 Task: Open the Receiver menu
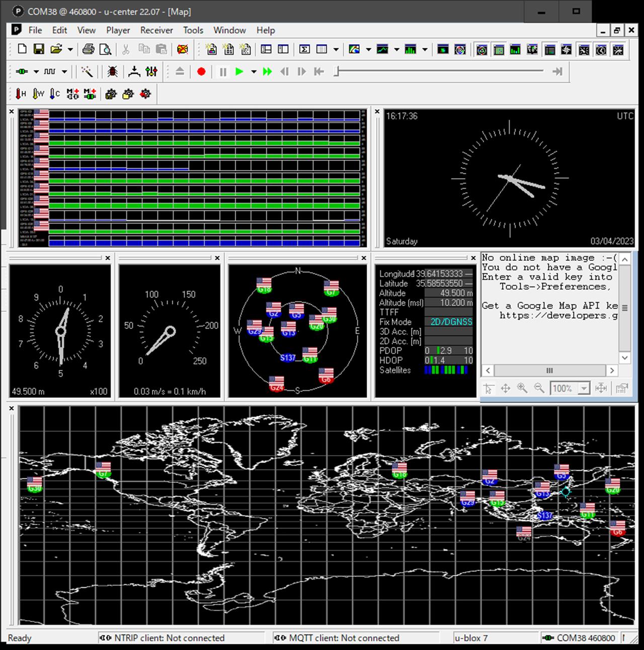(x=156, y=30)
